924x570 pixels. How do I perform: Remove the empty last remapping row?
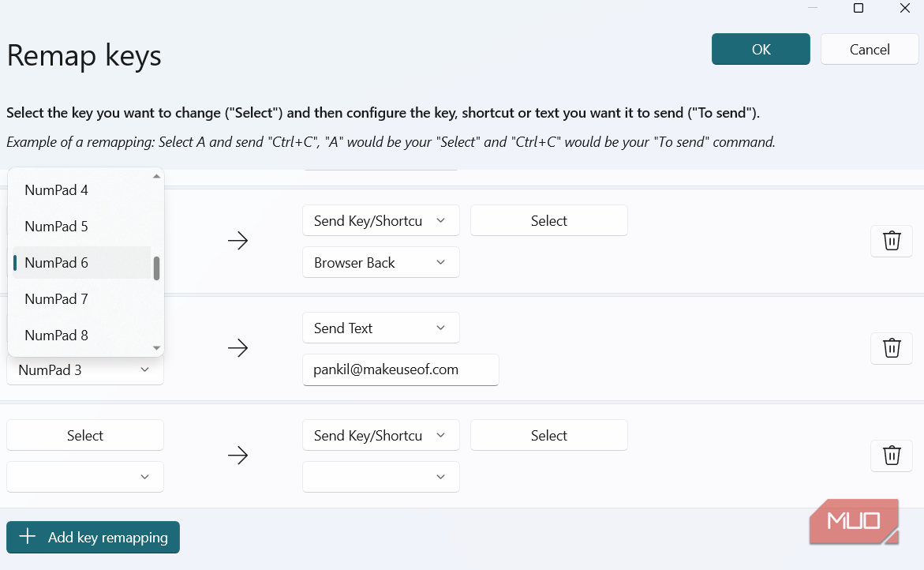(x=892, y=455)
